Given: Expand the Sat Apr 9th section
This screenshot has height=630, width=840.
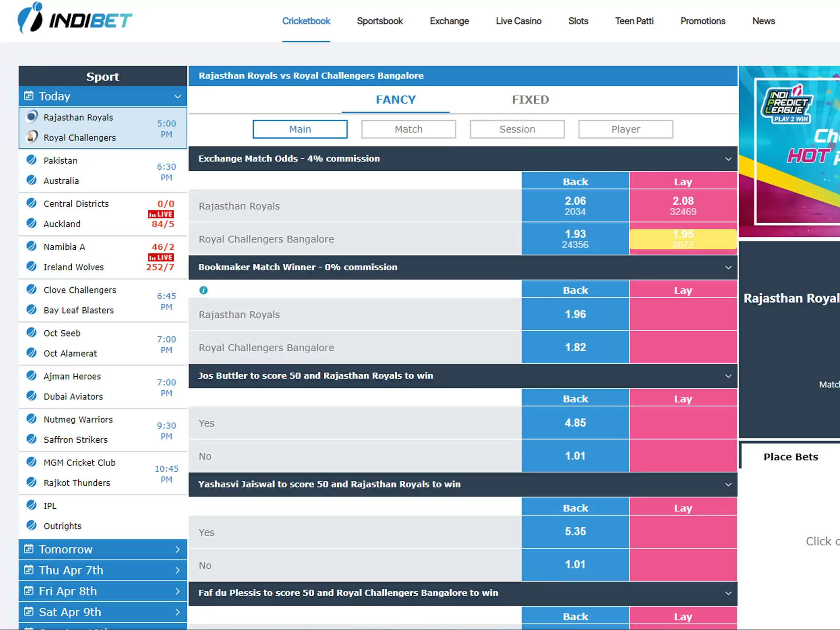Looking at the screenshot, I should pos(178,612).
